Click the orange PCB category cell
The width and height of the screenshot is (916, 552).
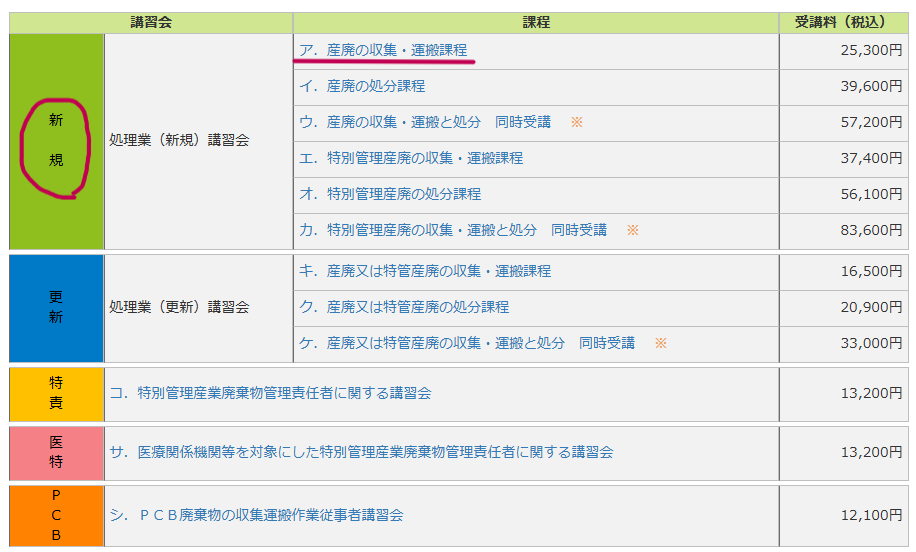pyautogui.click(x=56, y=515)
